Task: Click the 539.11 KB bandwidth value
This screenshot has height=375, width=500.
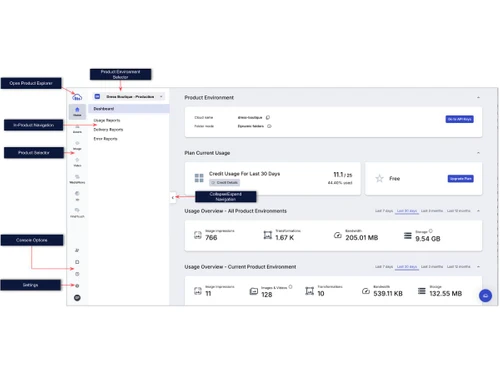Action: click(x=388, y=294)
